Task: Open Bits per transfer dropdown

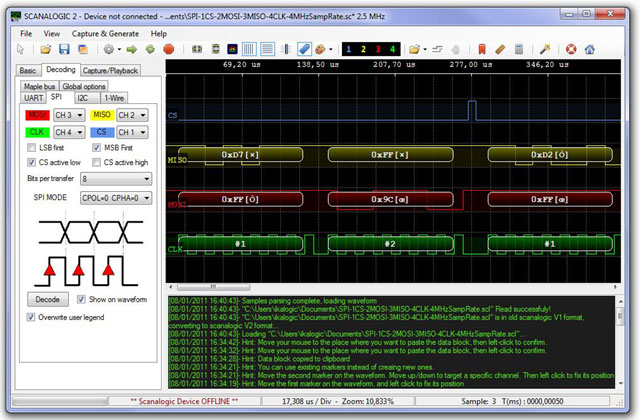Action: tap(116, 179)
